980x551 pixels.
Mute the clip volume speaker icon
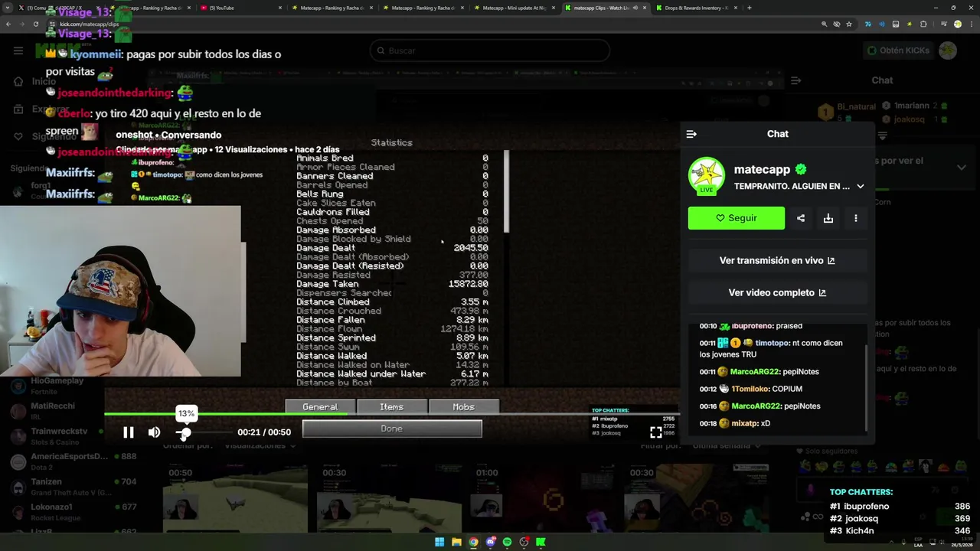tap(154, 432)
